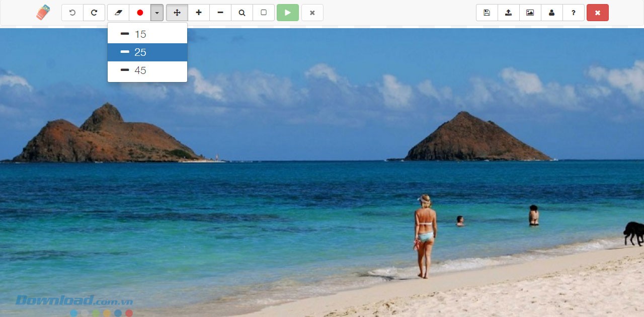Click the redo arrow button
Viewport: 644px width, 317px height.
94,13
